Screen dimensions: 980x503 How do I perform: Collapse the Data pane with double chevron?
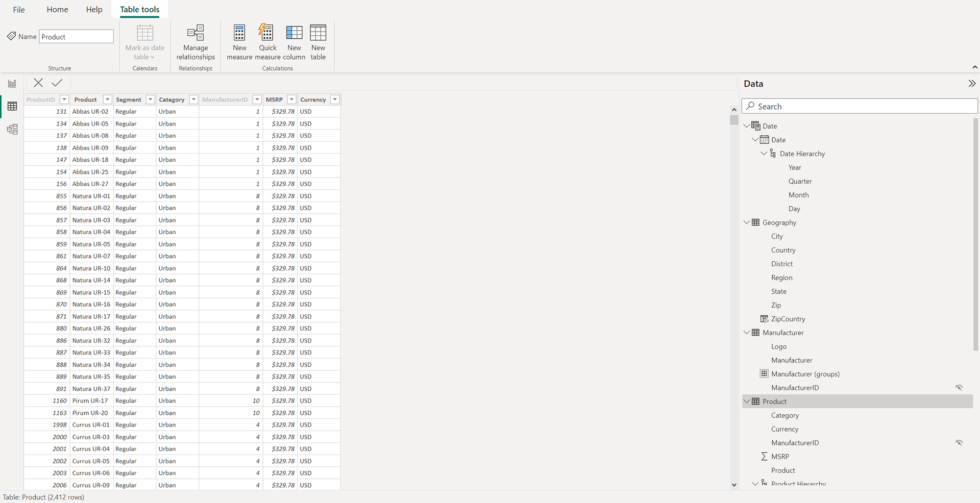(x=972, y=84)
